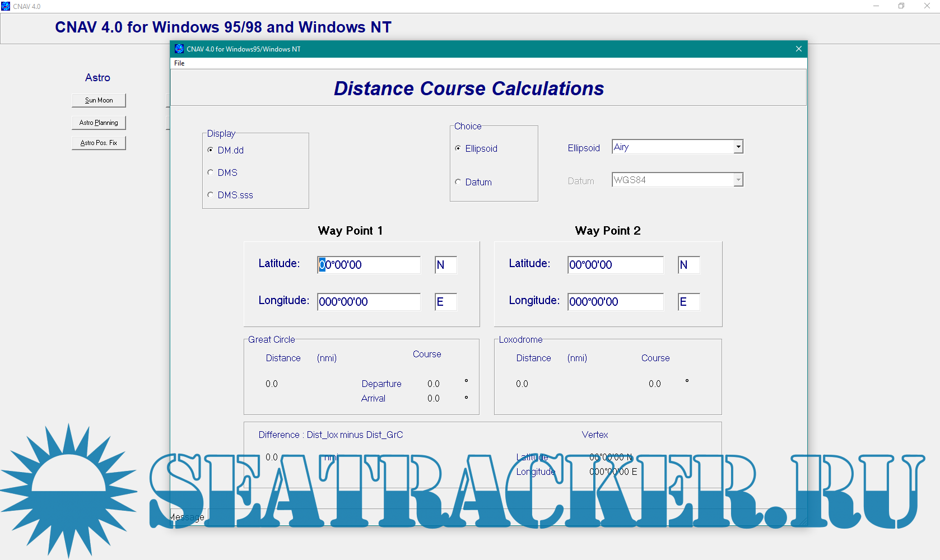This screenshot has height=560, width=940.
Task: Select the Ellipsoid choice option
Action: (x=458, y=148)
